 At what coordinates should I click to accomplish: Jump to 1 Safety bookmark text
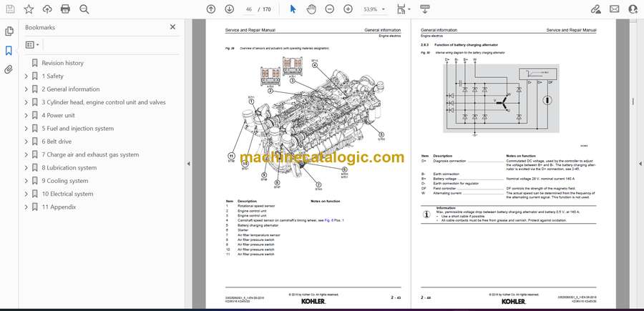click(52, 76)
